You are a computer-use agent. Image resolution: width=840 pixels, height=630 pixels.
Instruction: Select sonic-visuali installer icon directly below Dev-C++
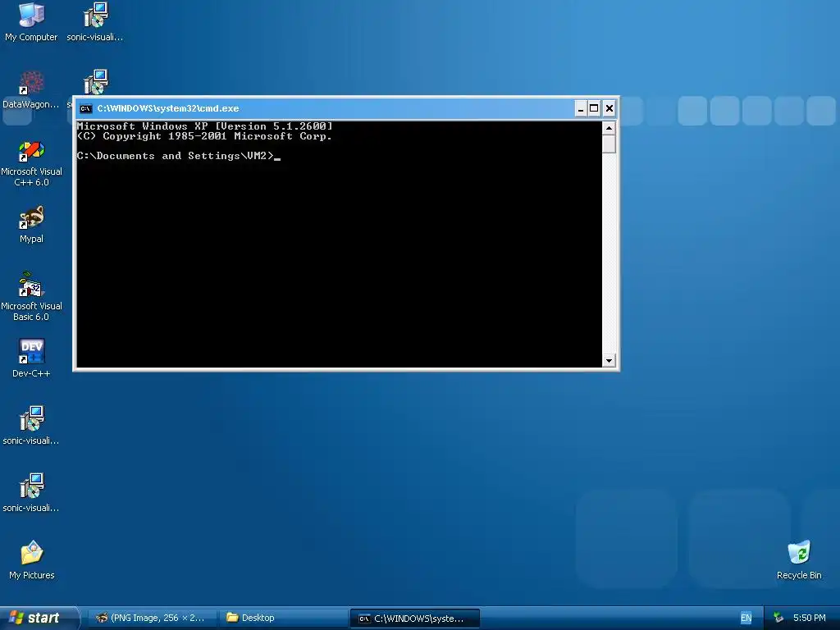pos(31,426)
